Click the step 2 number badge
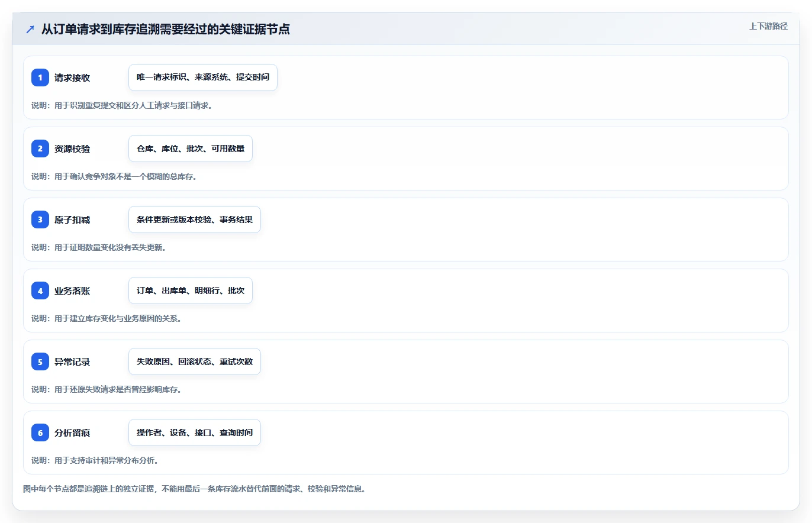Viewport: 812px width, 523px height. 40,148
